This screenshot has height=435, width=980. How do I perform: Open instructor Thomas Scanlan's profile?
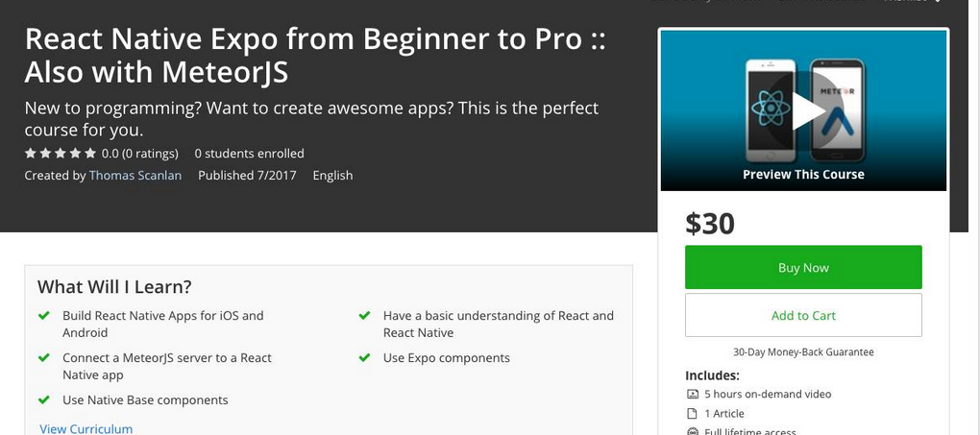(x=135, y=175)
